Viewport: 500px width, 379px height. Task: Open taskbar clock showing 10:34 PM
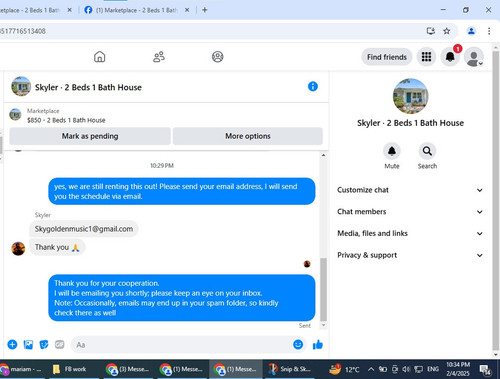[458, 369]
